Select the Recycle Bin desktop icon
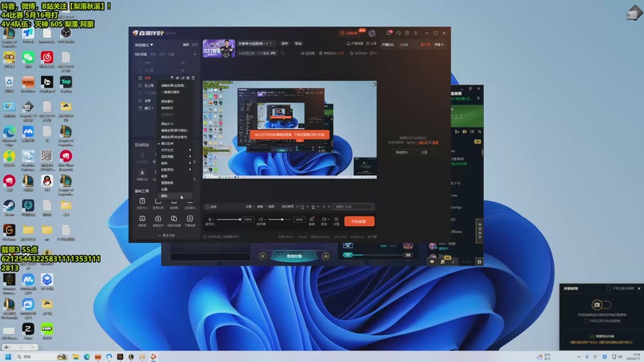Image resolution: width=644 pixels, height=362 pixels. coord(9,82)
